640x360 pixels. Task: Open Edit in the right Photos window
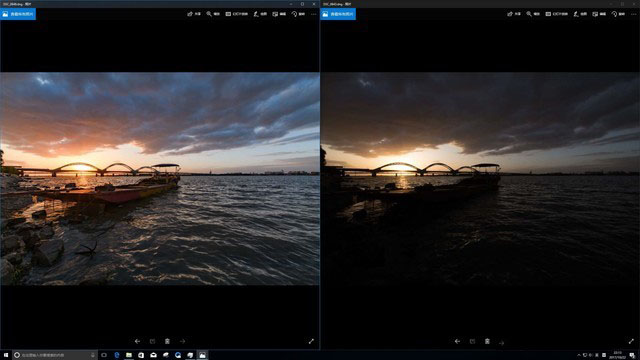point(599,14)
